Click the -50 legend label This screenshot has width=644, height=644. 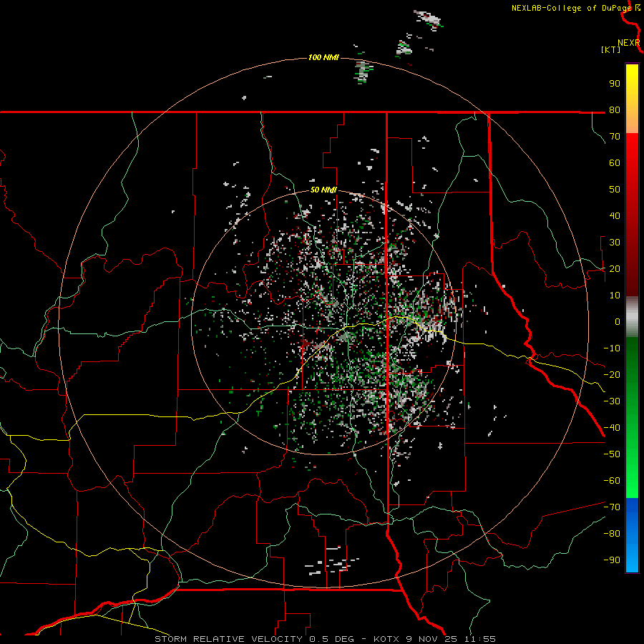612,454
